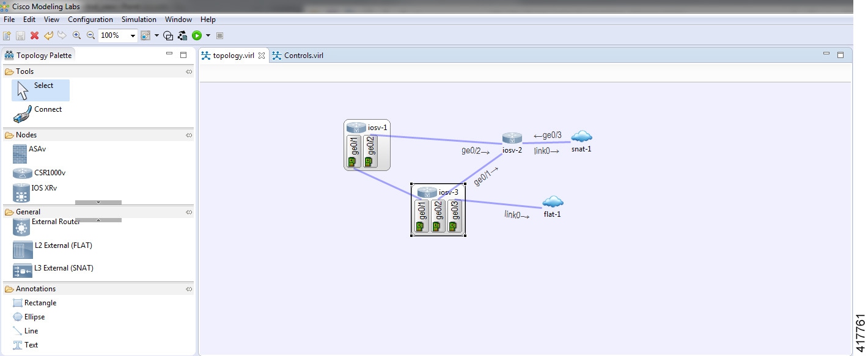Click the grey Redo arrow

[62, 36]
